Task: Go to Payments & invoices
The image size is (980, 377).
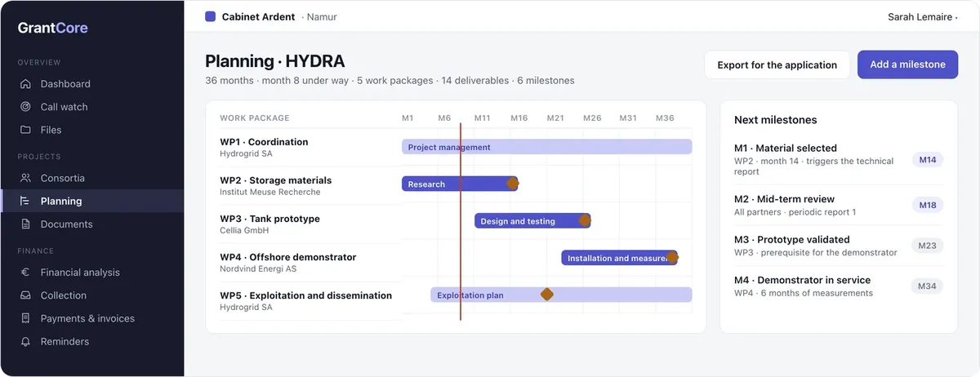Action: [x=92, y=318]
